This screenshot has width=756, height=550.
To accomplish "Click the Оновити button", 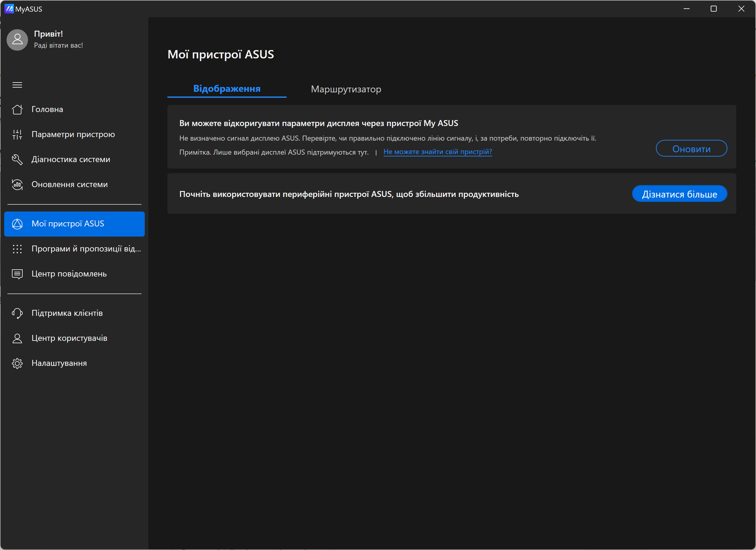I will [691, 148].
